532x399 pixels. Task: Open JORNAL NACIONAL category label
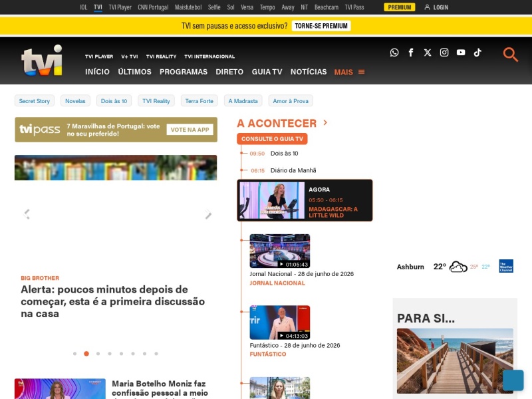click(277, 283)
